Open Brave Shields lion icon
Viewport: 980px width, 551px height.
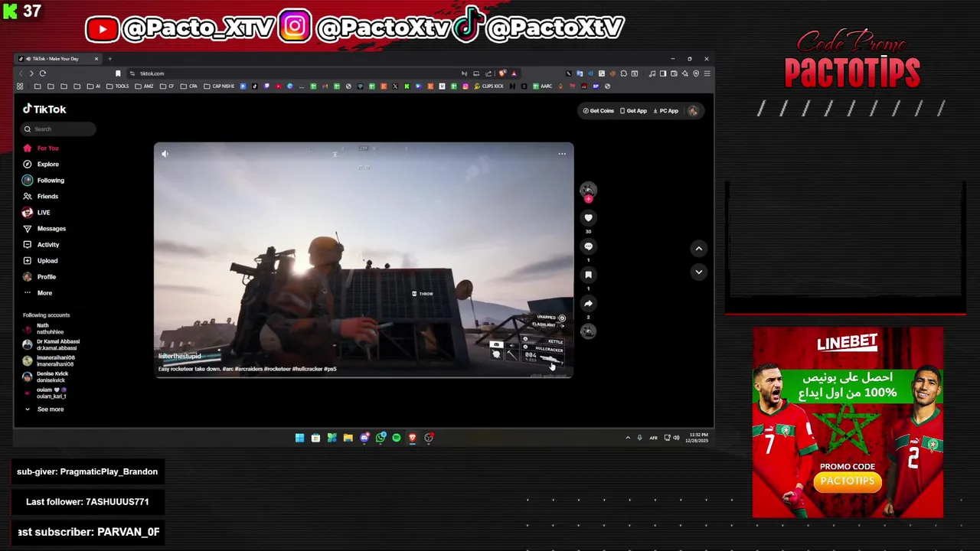coord(502,73)
